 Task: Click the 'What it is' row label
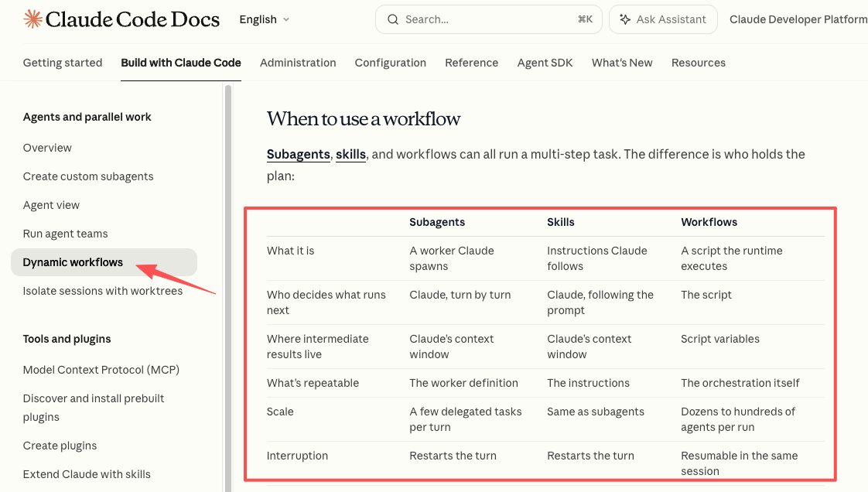(291, 251)
